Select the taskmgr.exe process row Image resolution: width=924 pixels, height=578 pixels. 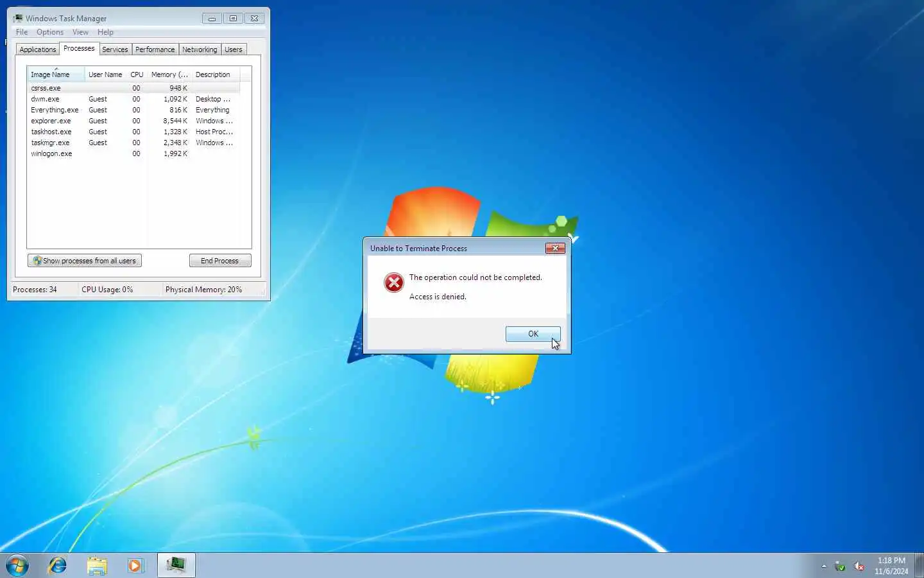tap(133, 143)
